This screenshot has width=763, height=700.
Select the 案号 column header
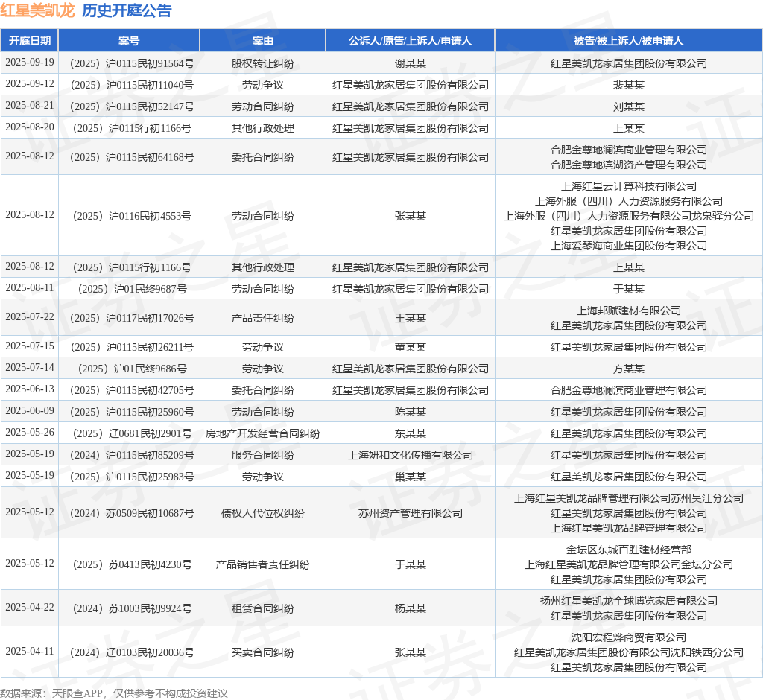tap(129, 41)
